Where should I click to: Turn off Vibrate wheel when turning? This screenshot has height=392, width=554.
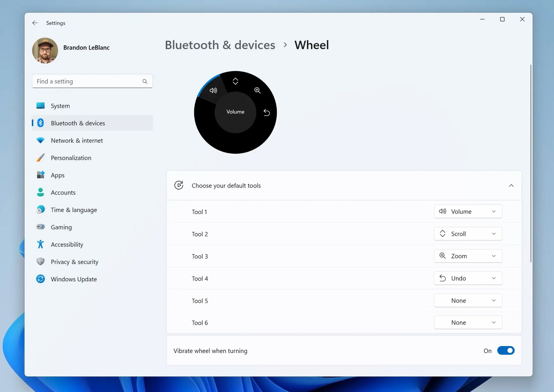coord(506,350)
